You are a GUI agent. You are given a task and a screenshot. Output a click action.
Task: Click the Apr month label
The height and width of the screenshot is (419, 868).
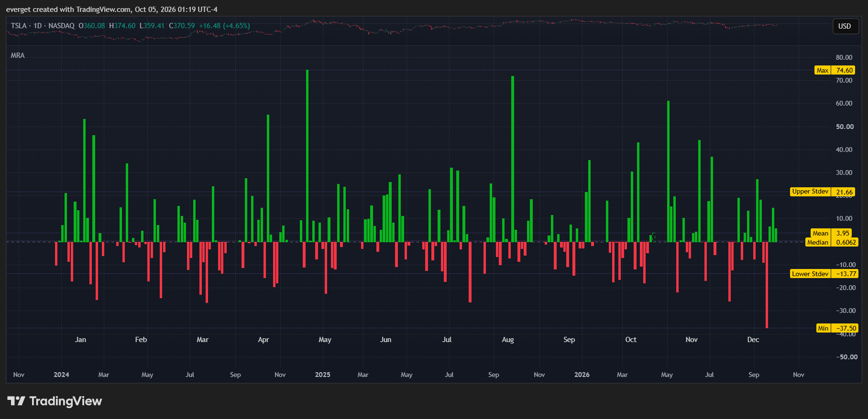coord(264,340)
